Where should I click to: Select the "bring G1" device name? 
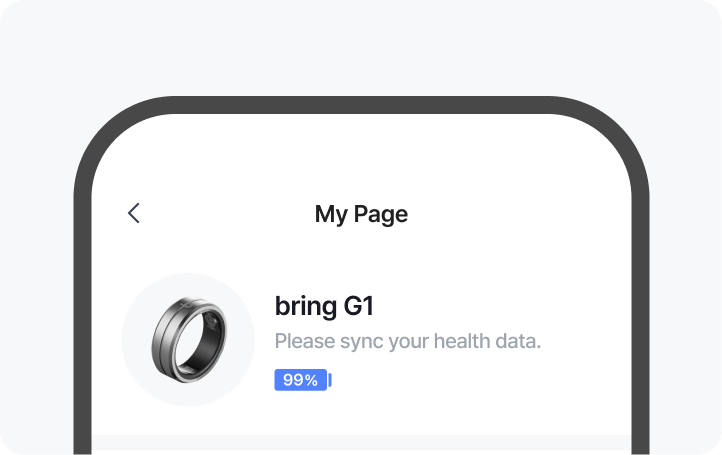(324, 306)
